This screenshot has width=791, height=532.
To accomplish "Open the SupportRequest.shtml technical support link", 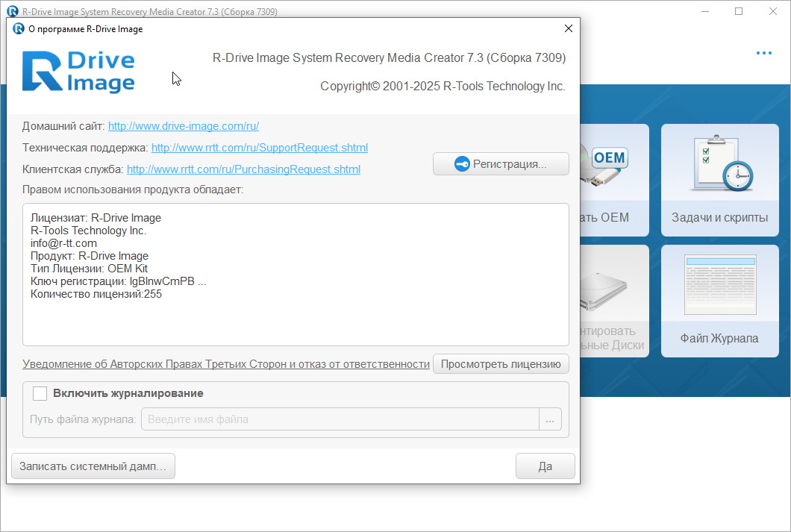I will tap(260, 148).
